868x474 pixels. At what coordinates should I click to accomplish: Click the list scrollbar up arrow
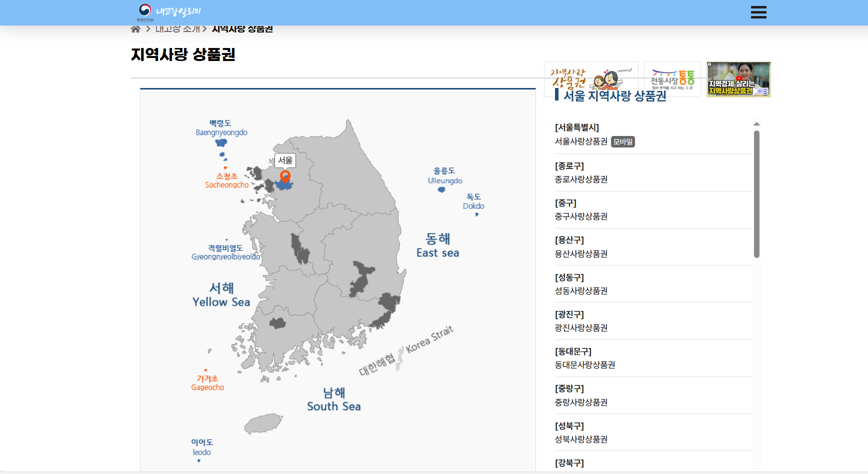click(x=756, y=123)
